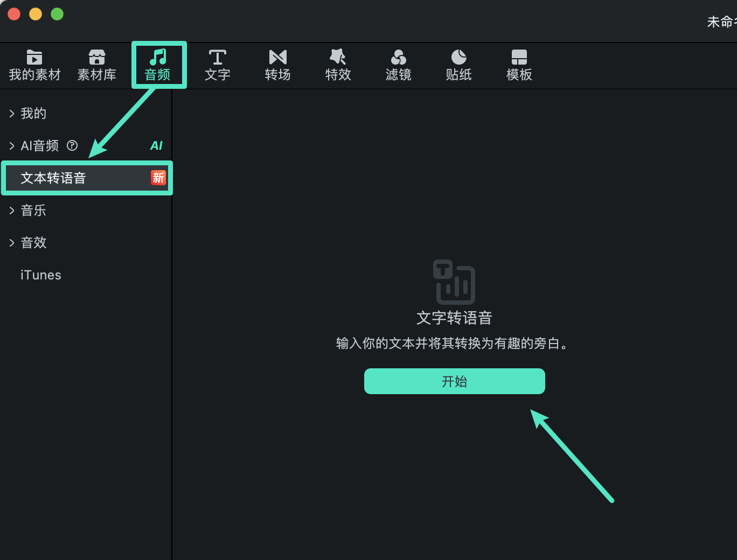Select 文本转语音 in the sidebar
737x560 pixels.
pos(87,178)
